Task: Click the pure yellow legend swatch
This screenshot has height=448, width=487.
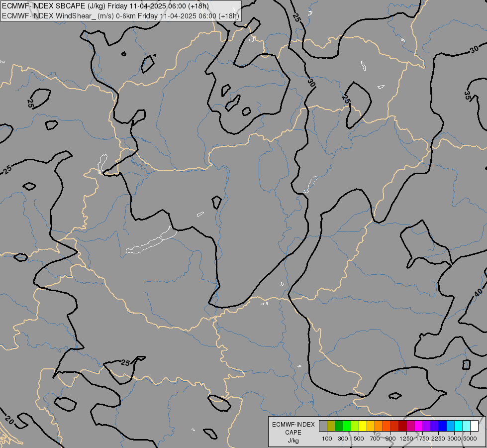Action: 363,426
